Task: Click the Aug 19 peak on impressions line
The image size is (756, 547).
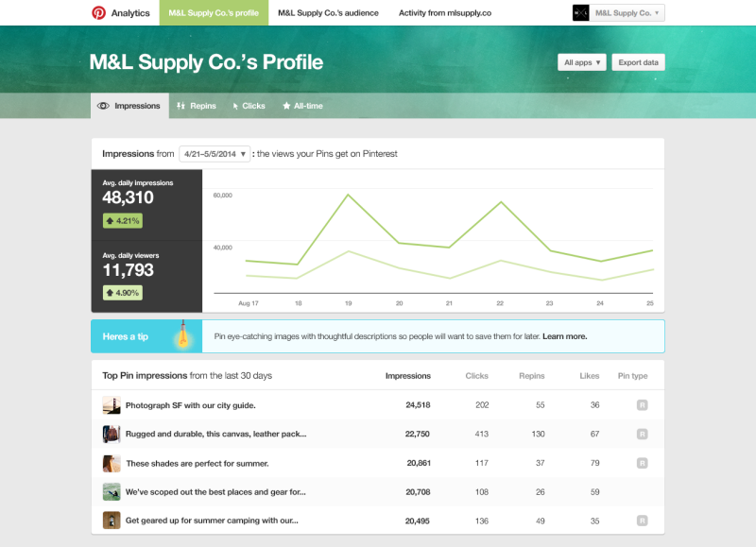Action: [x=348, y=195]
